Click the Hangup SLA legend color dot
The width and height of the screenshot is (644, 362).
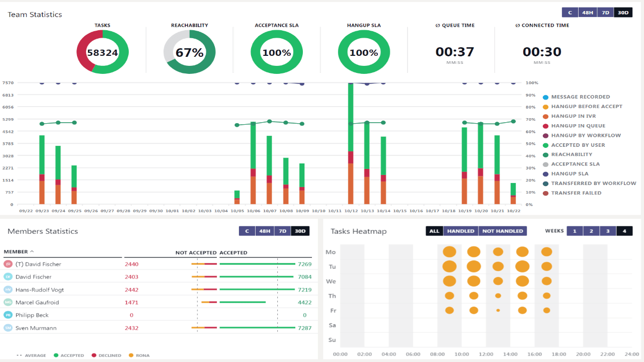545,174
